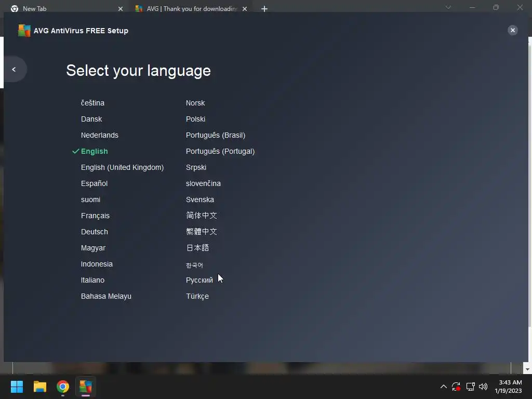Click the AVG logo in setup header

coord(24,31)
